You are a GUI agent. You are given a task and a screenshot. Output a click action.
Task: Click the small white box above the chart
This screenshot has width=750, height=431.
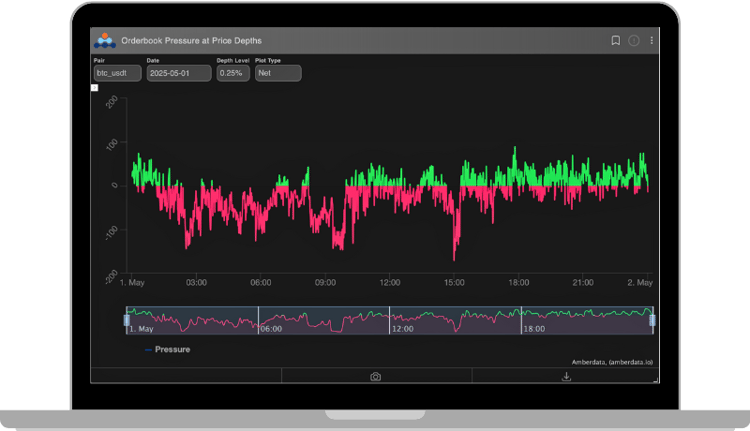click(x=94, y=88)
